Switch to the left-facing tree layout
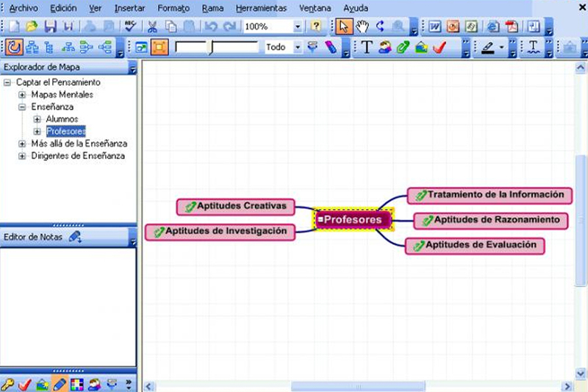This screenshot has height=392, width=588. (x=105, y=47)
